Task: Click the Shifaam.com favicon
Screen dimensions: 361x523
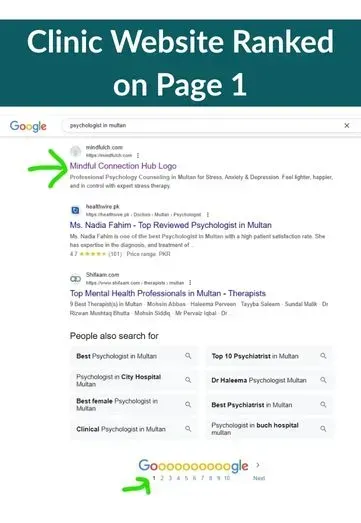Action: (76, 279)
